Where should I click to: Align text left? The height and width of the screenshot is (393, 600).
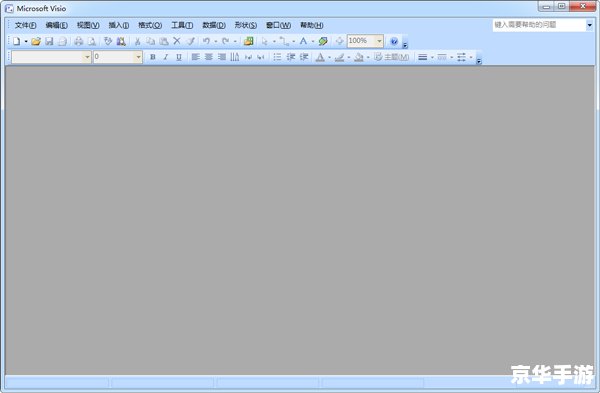(196, 57)
